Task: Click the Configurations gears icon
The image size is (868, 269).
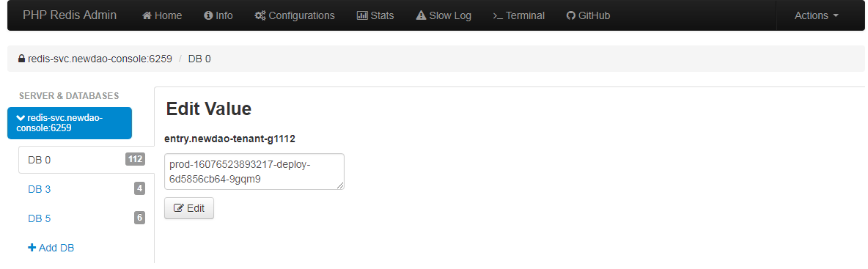Action: pos(260,15)
